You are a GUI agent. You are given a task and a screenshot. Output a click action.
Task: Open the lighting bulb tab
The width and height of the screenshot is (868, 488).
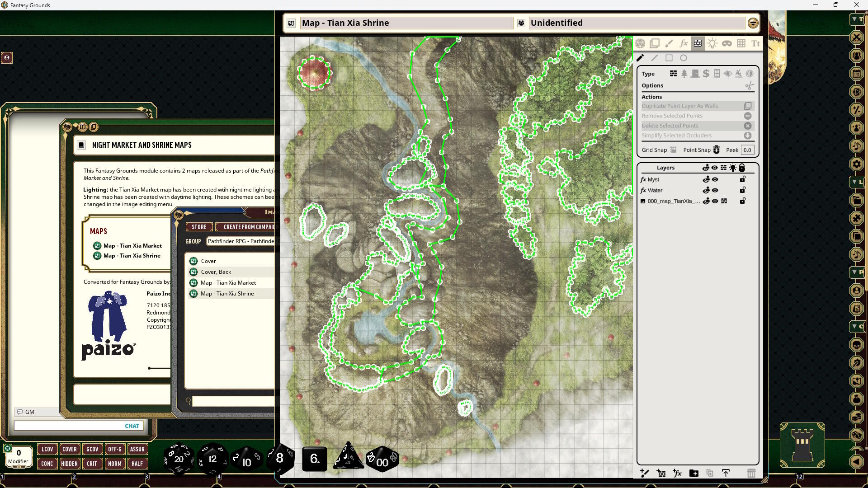[712, 43]
